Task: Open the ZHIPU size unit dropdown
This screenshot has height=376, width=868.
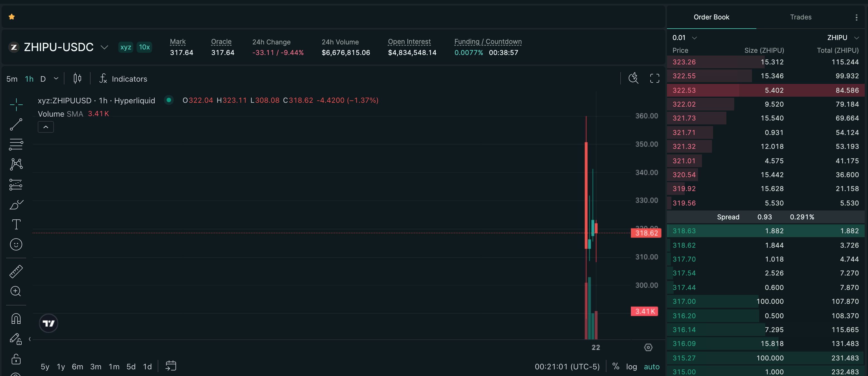Action: [x=843, y=38]
